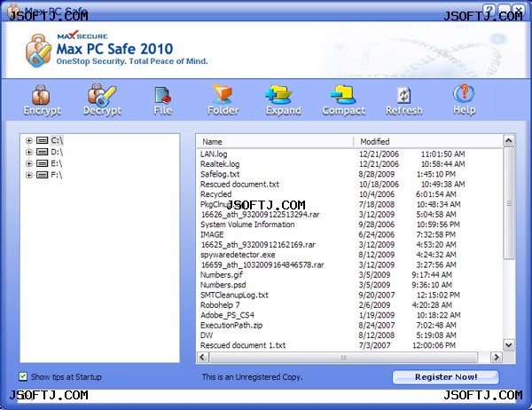Click the C:\ drive icon

[x=42, y=140]
